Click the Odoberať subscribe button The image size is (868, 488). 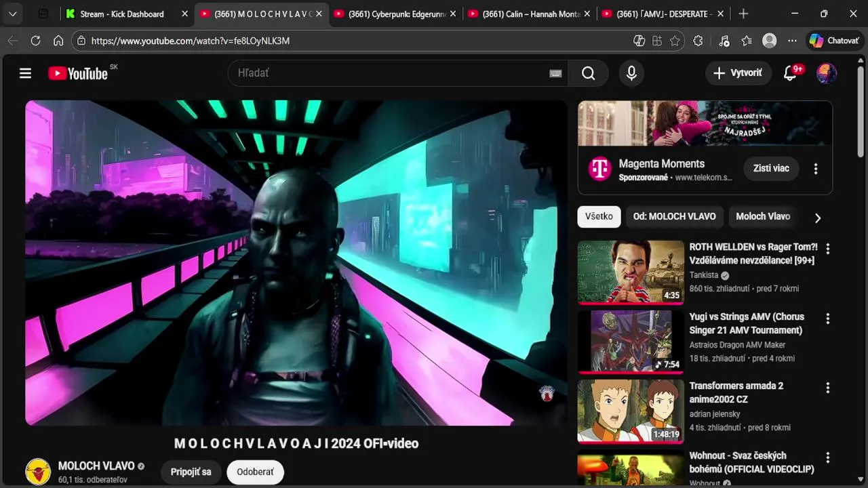tap(255, 472)
